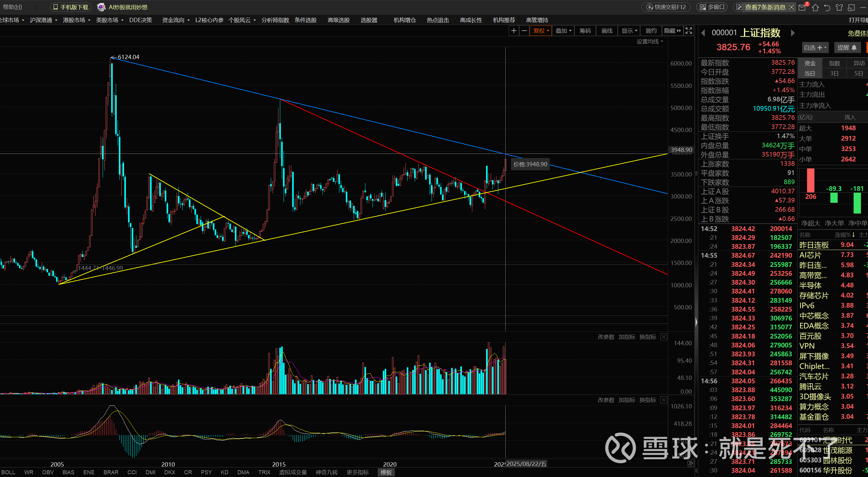868x477 pixels.
Task: Switch to the 资金 tab
Action: [810, 63]
